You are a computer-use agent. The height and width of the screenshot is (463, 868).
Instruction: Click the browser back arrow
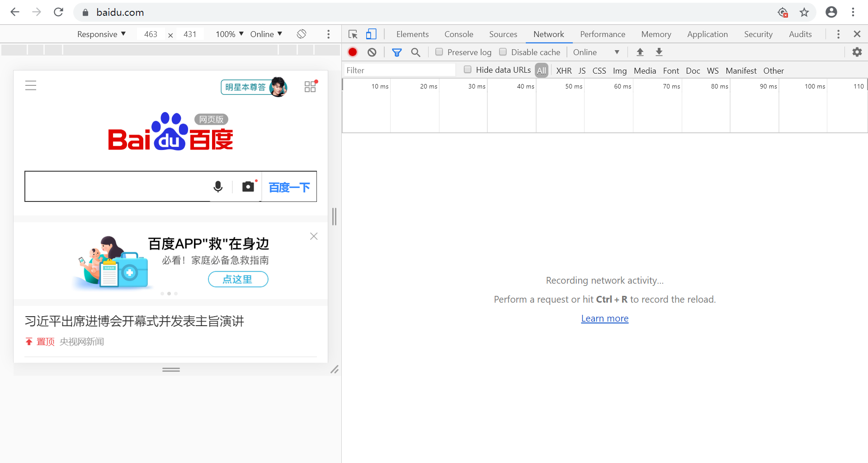[x=15, y=12]
